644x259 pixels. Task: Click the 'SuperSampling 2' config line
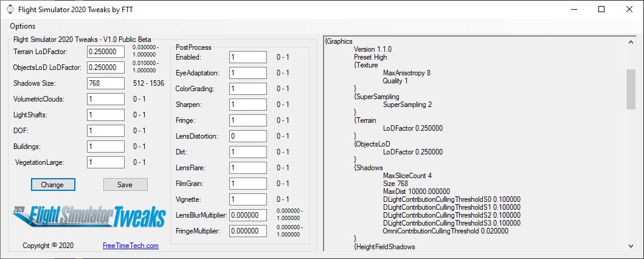click(407, 105)
